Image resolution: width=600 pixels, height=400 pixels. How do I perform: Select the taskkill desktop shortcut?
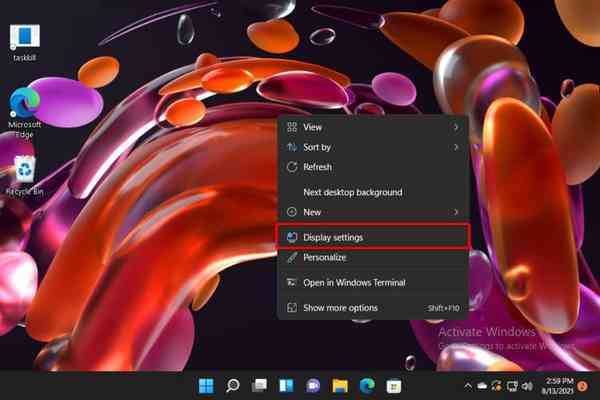click(x=24, y=43)
